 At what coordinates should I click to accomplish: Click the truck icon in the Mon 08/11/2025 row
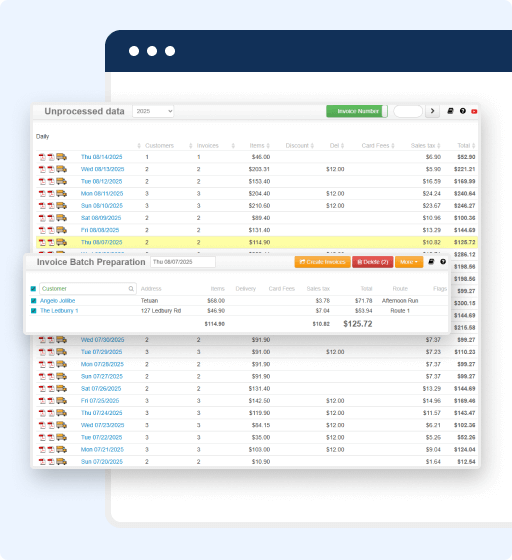(61, 193)
